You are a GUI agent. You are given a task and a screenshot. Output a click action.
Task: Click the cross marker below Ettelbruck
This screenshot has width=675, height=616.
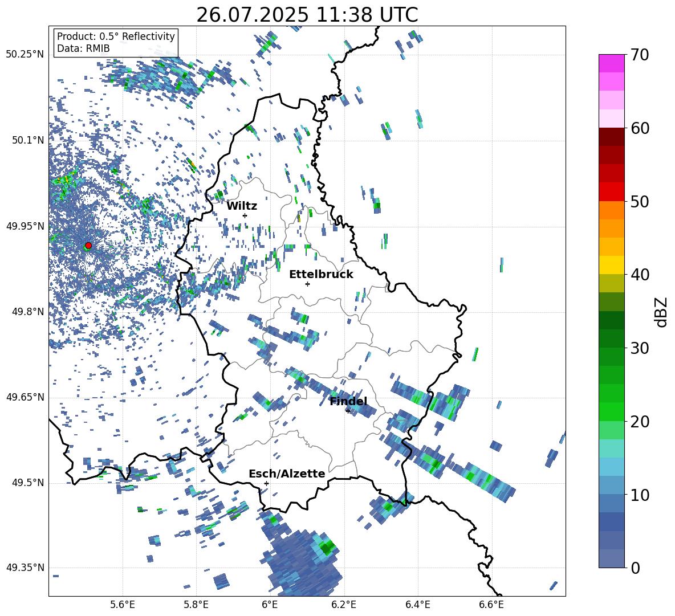(307, 284)
